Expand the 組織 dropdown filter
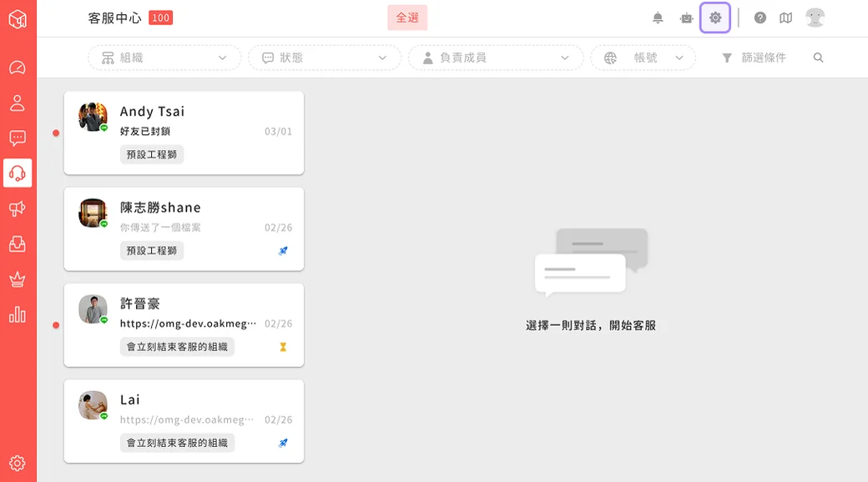868x482 pixels. [x=164, y=58]
